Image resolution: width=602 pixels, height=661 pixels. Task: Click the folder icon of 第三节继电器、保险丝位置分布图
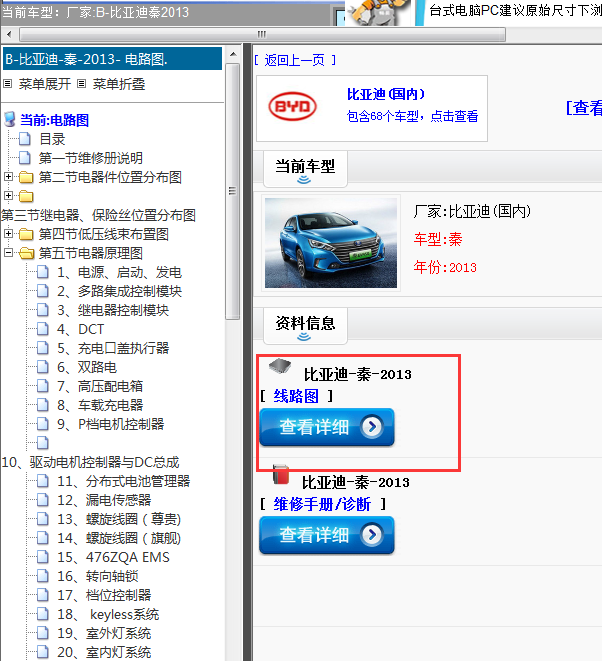pyautogui.click(x=26, y=196)
